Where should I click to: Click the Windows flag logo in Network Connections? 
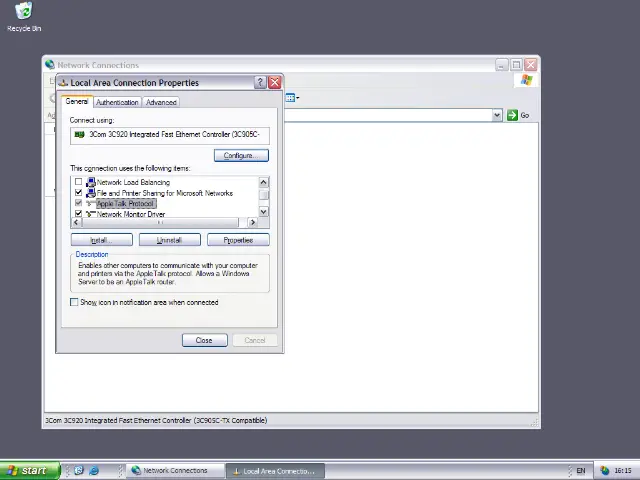[526, 80]
